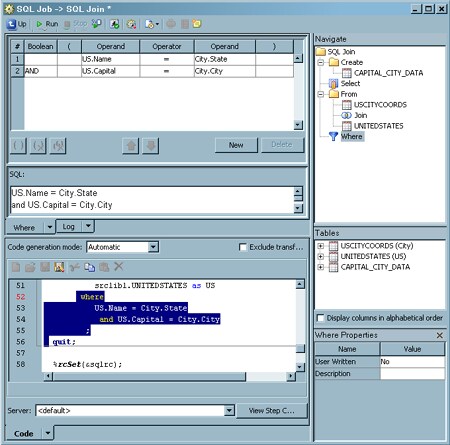Expand UNITEDSTATES (US) in Tables
Viewport: 450px width, 445px height.
click(321, 257)
